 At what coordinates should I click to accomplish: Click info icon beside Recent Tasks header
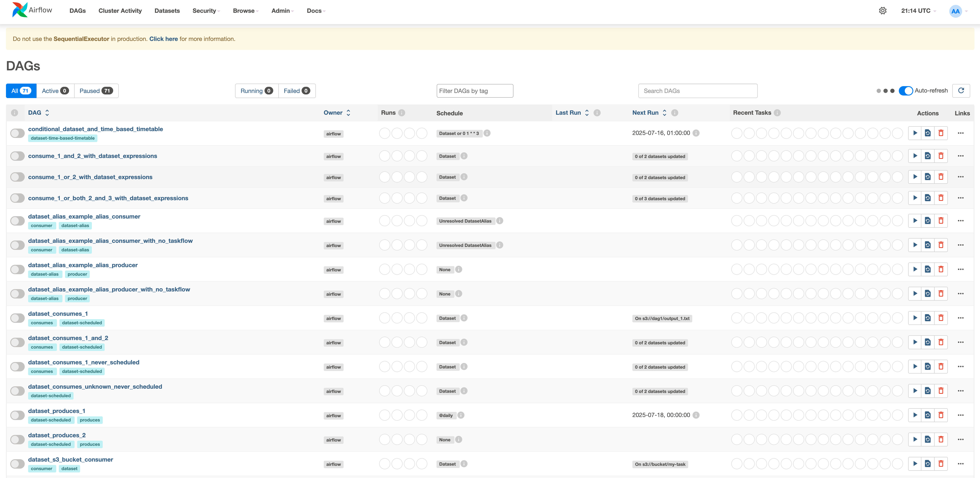point(777,113)
